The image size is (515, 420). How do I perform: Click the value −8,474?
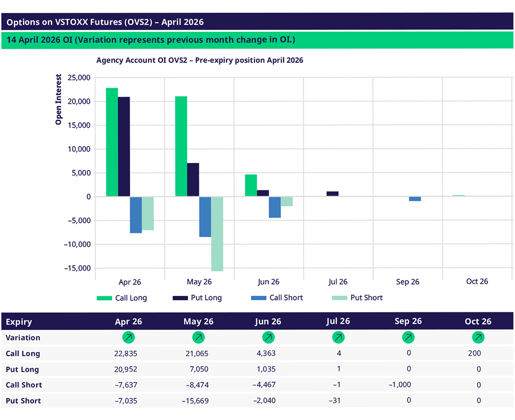[197, 385]
